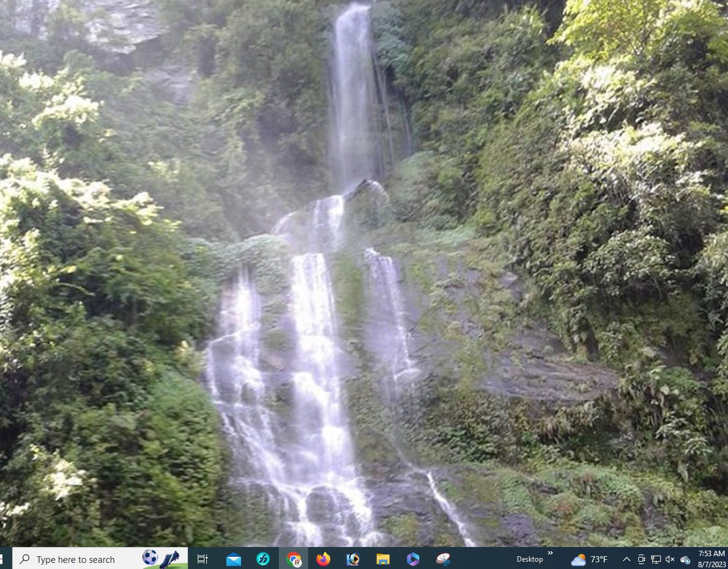Screen dimensions: 728x569
Task: Open the clock showing 7:53 AM
Action: [712, 559]
